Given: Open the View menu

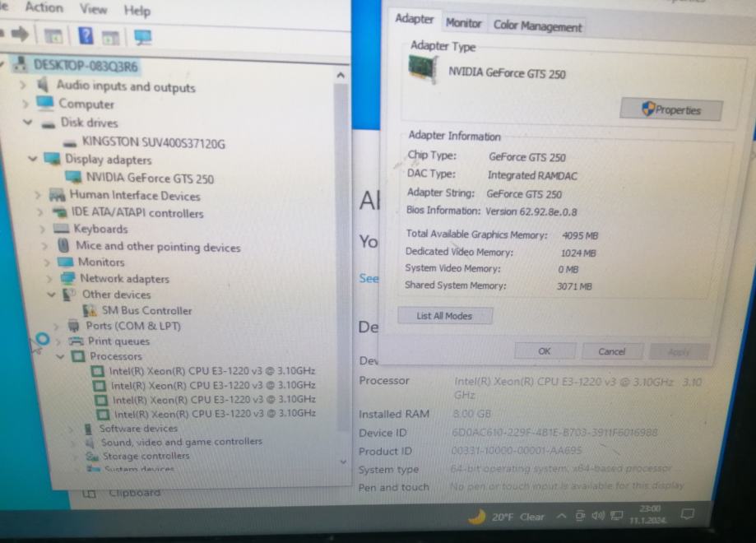Looking at the screenshot, I should [93, 9].
